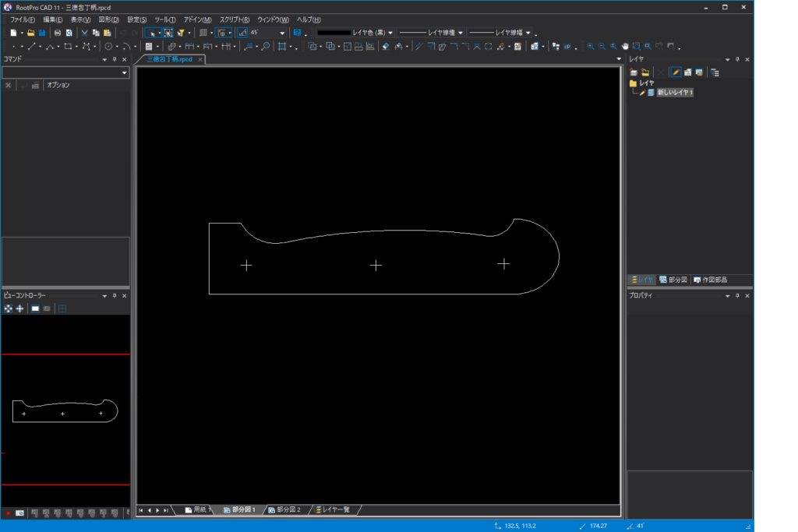Screen dimensions: 798x532
Task: Select the circle drawing tool
Action: coord(108,47)
